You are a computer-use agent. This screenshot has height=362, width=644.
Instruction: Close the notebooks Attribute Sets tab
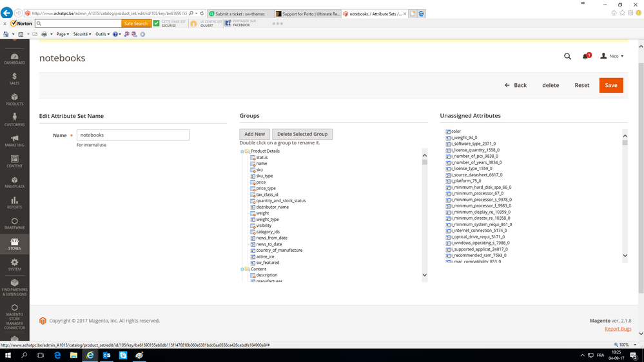(405, 14)
